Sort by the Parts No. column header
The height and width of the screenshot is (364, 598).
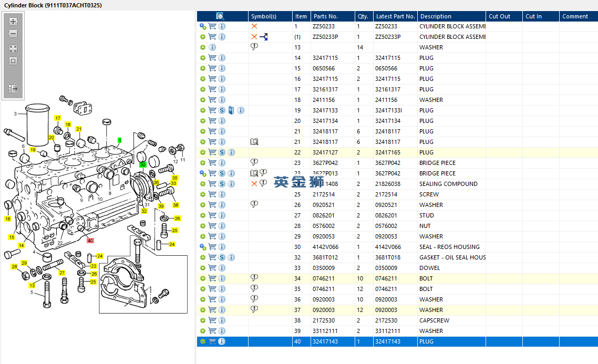(x=333, y=16)
